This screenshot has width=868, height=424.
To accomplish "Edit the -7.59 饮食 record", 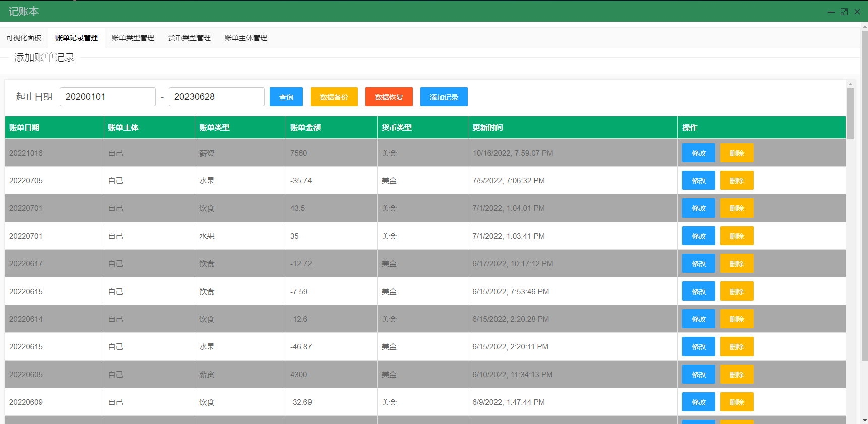I will click(x=699, y=291).
